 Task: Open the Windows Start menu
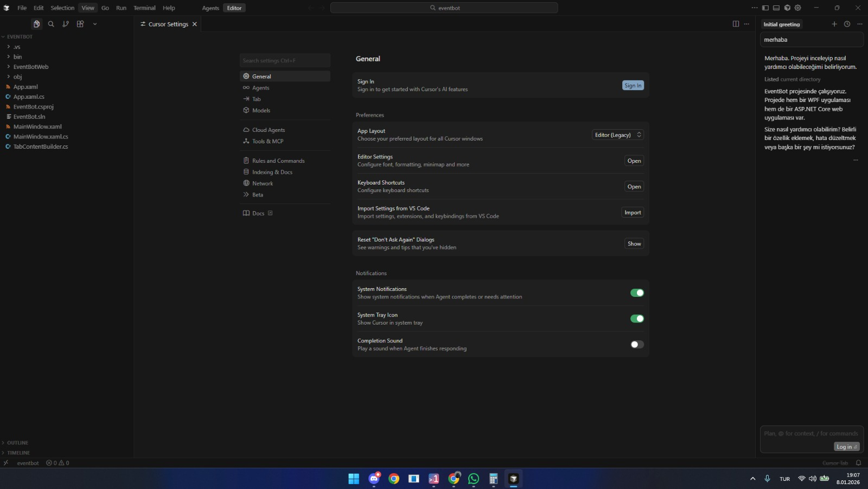click(x=354, y=479)
